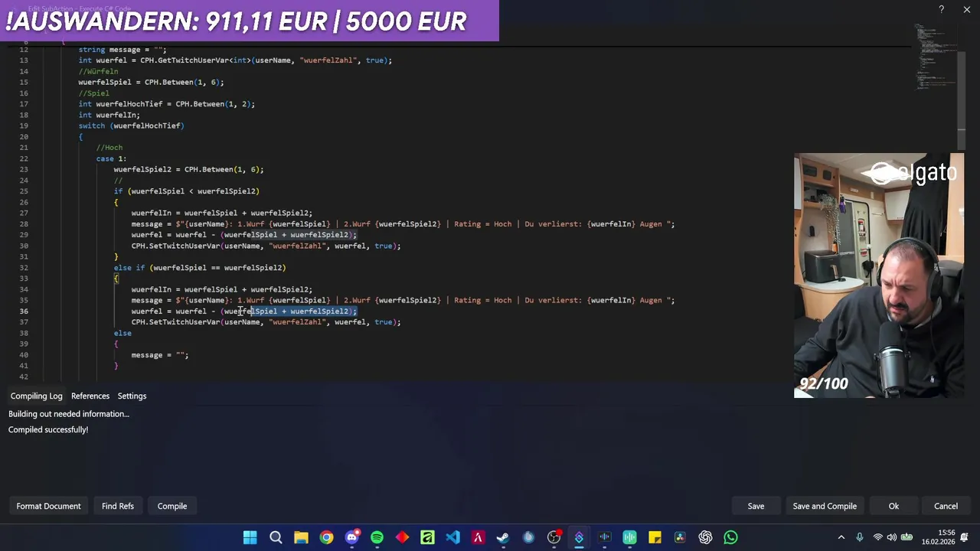The width and height of the screenshot is (980, 551).
Task: Click the Cancel button
Action: coord(946,506)
